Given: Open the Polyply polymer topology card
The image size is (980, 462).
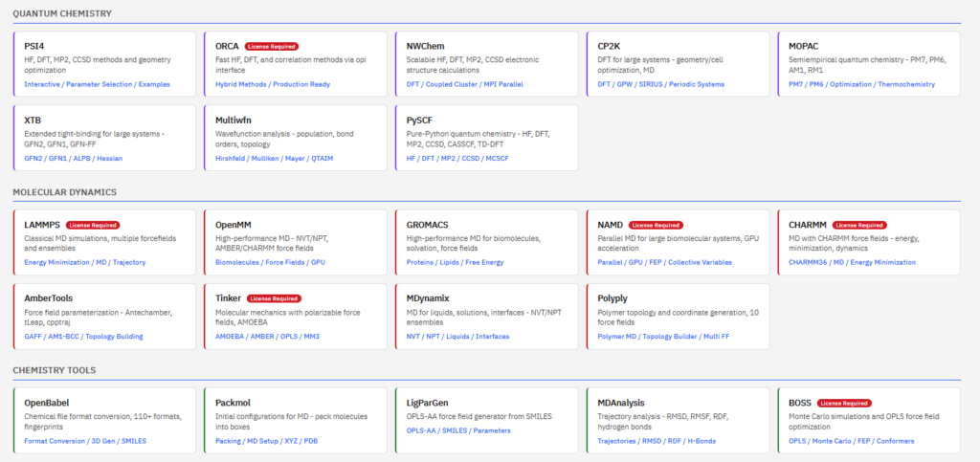Looking at the screenshot, I should [678, 316].
